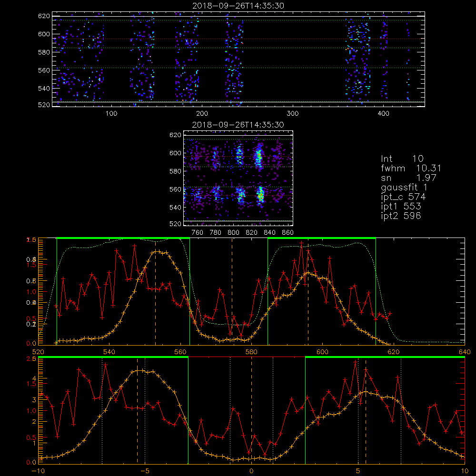Screen dimensions: 476x476
Task: Click the top plot's 2018-09-26T14:35:30 title
Action: 238,6
